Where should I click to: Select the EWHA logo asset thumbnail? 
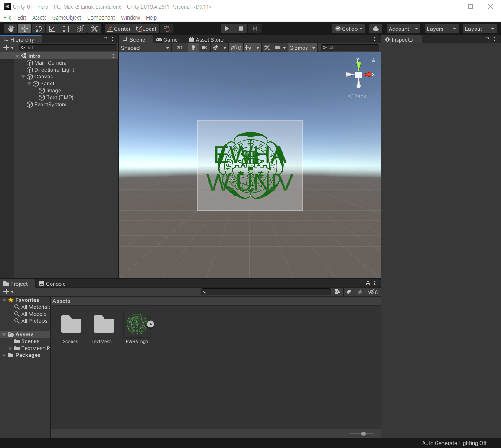click(x=137, y=324)
